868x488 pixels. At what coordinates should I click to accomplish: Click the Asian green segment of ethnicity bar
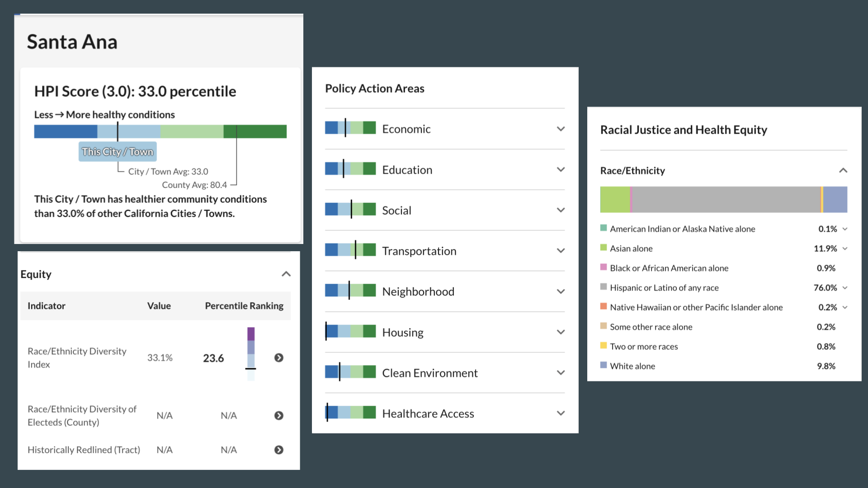click(x=615, y=200)
